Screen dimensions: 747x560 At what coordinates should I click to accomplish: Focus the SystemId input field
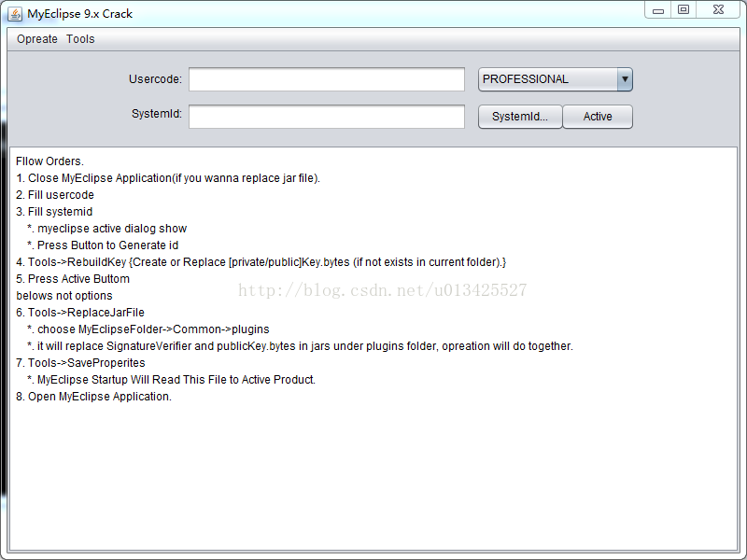coord(326,117)
